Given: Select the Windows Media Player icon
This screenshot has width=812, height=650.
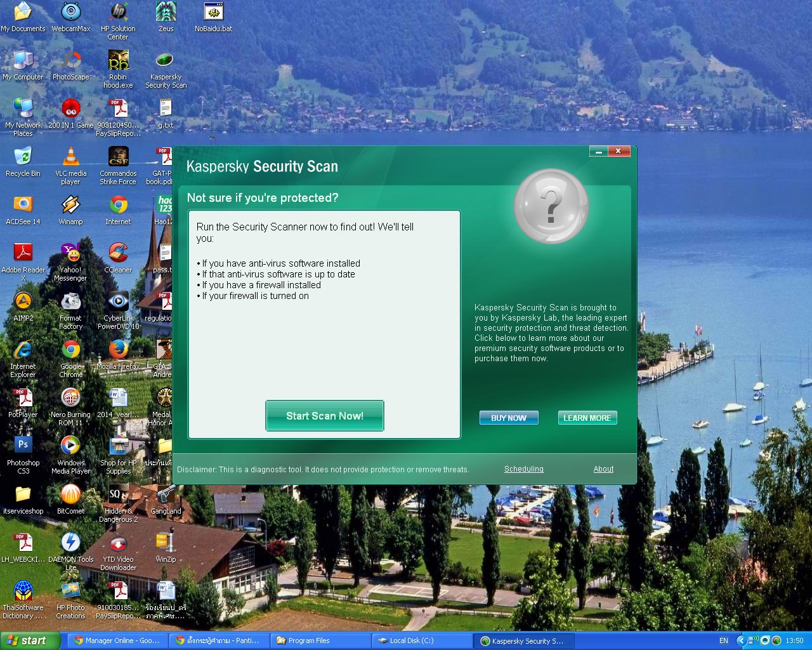Looking at the screenshot, I should click(71, 455).
